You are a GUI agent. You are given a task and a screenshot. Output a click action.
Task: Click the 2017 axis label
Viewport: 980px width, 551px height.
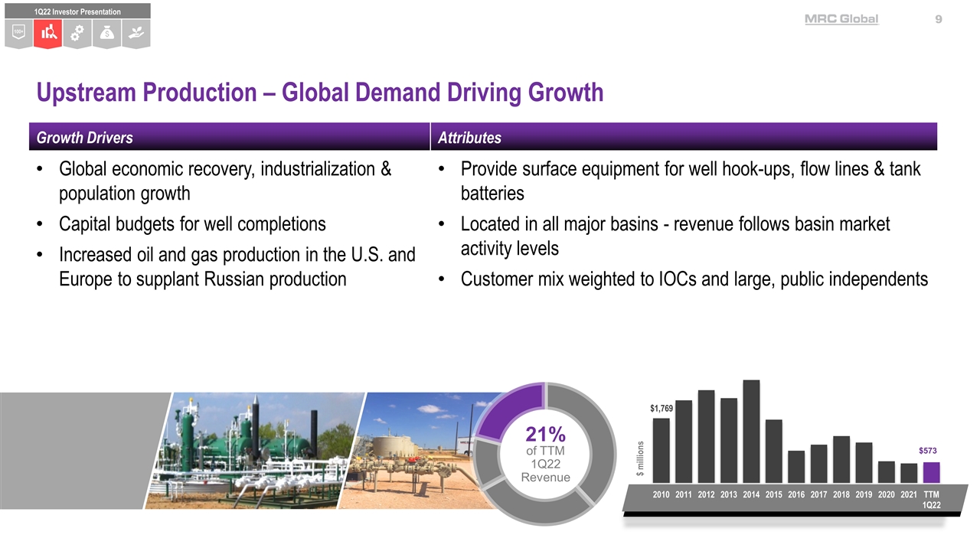818,495
